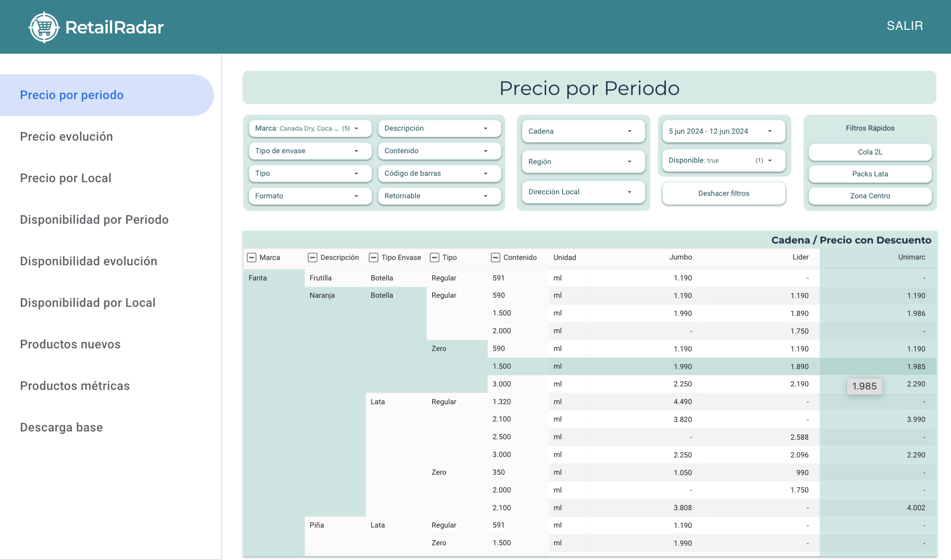Open the Formato filter dropdown

[310, 196]
